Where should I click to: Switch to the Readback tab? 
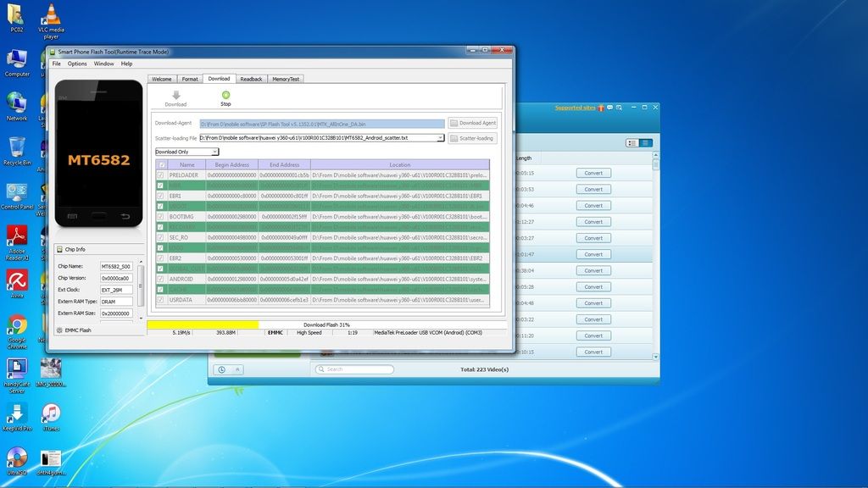point(251,79)
